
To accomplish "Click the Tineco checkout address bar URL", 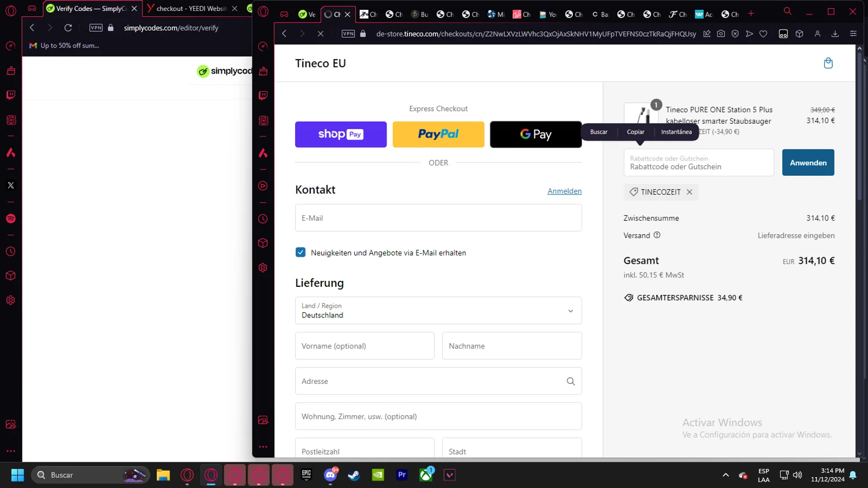I will point(536,34).
